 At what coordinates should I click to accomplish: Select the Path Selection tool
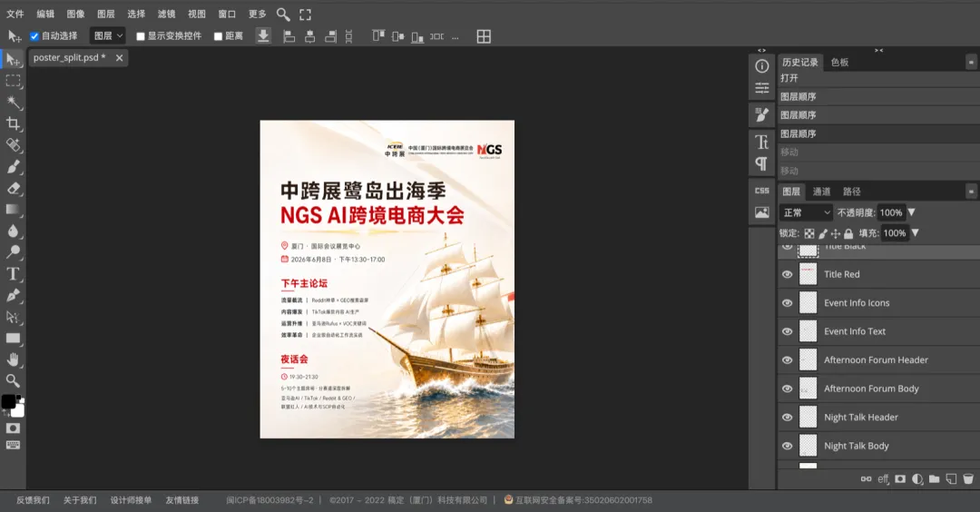[x=13, y=316]
